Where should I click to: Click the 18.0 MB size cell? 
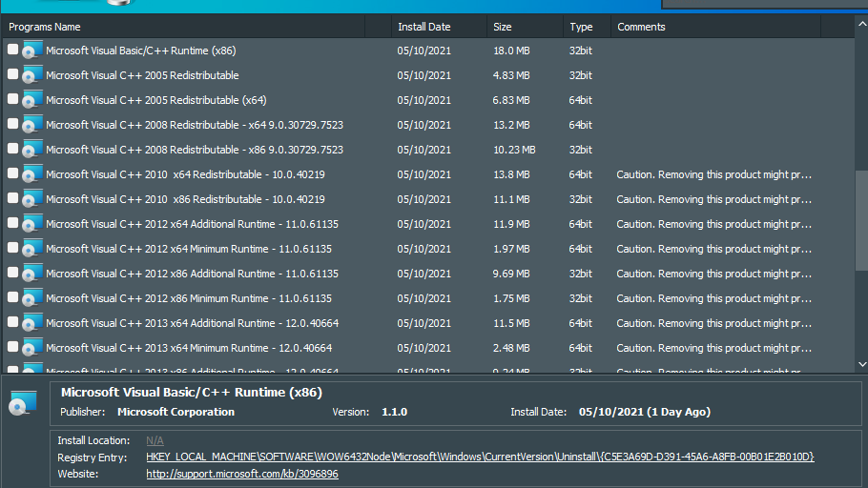(x=511, y=51)
